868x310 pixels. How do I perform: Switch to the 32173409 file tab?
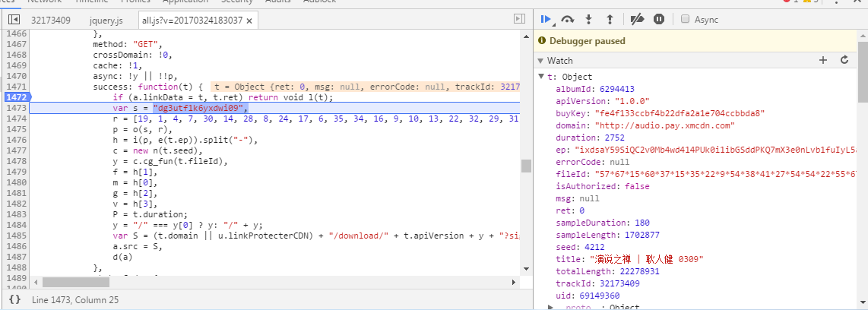[x=50, y=21]
